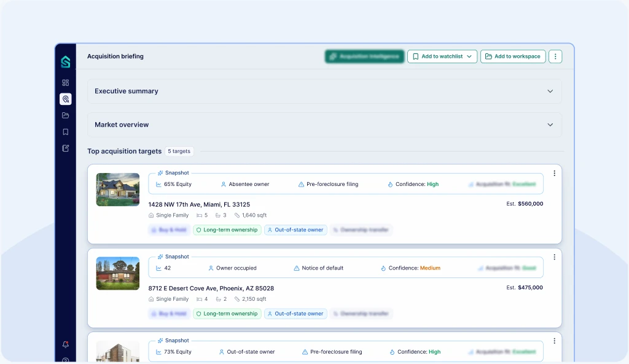This screenshot has height=364, width=629.
Task: Click the 42 equity value in Phoenix snapshot
Action: [163, 268]
